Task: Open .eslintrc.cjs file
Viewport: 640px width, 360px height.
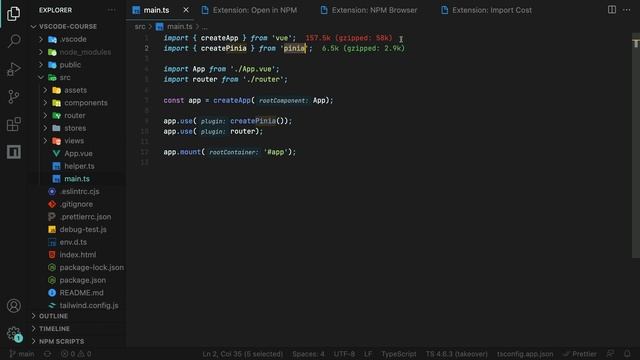Action: pyautogui.click(x=79, y=191)
